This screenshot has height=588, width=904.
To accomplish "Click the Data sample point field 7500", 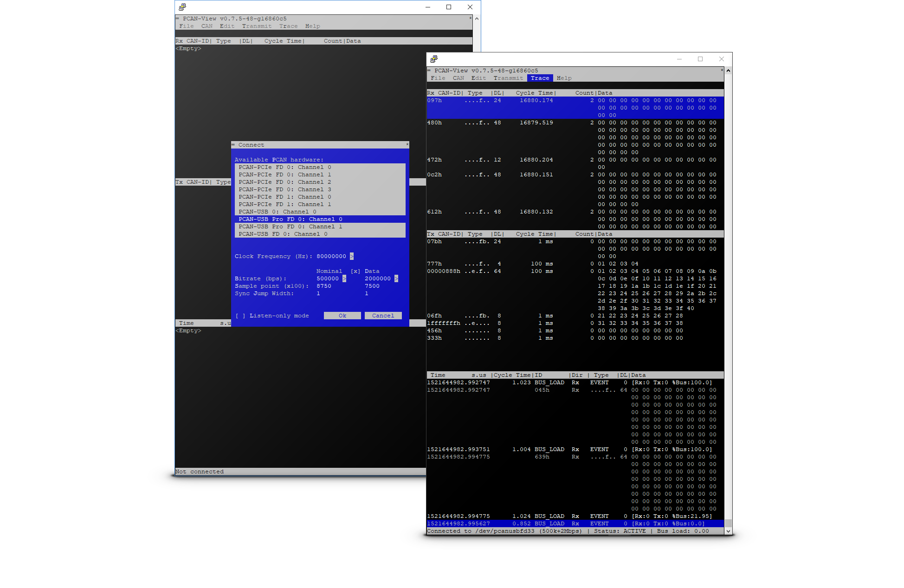I will pos(372,286).
